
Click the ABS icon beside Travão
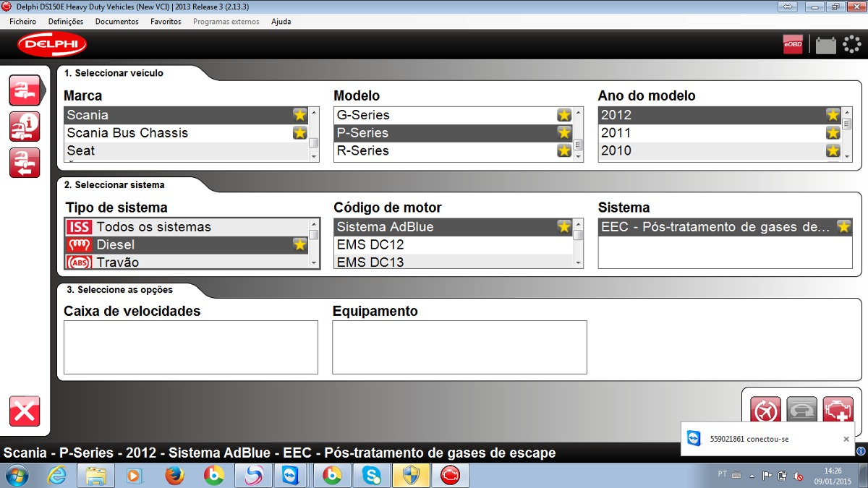click(80, 262)
